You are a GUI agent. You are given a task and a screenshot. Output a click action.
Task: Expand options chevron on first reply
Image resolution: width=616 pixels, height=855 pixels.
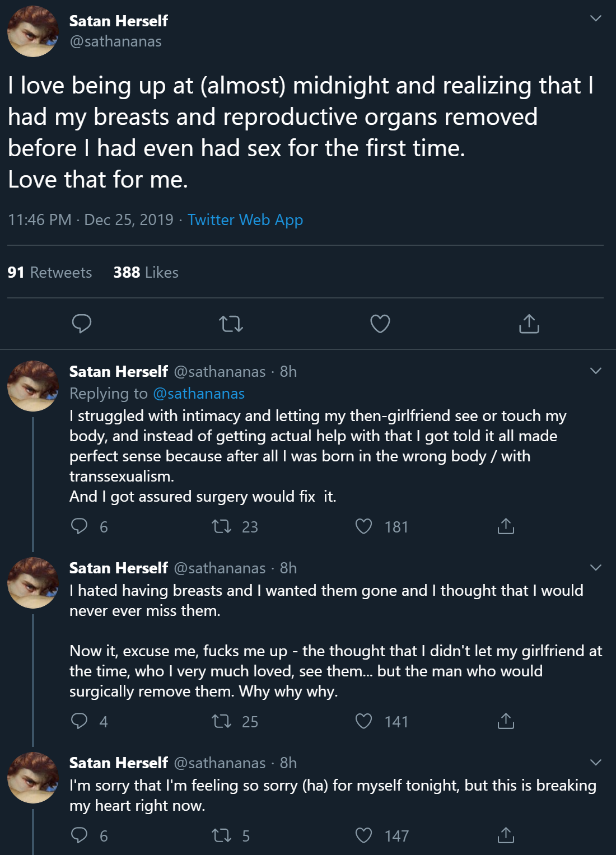596,371
